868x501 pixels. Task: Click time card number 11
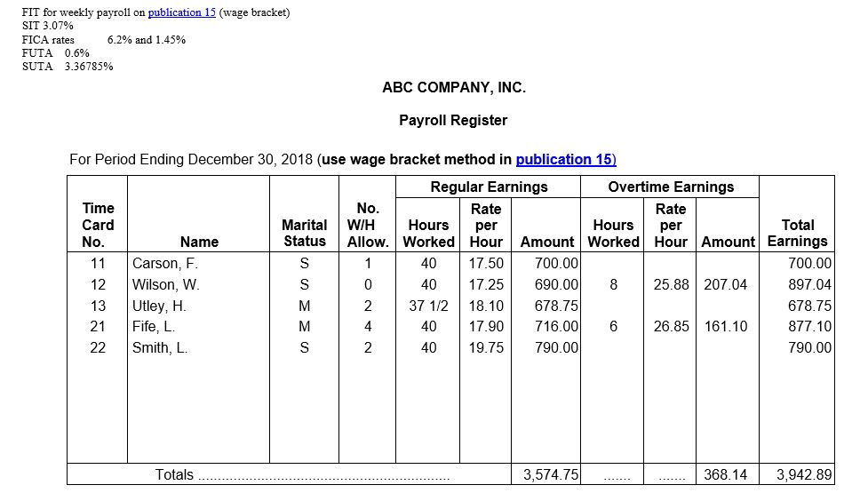tap(98, 264)
